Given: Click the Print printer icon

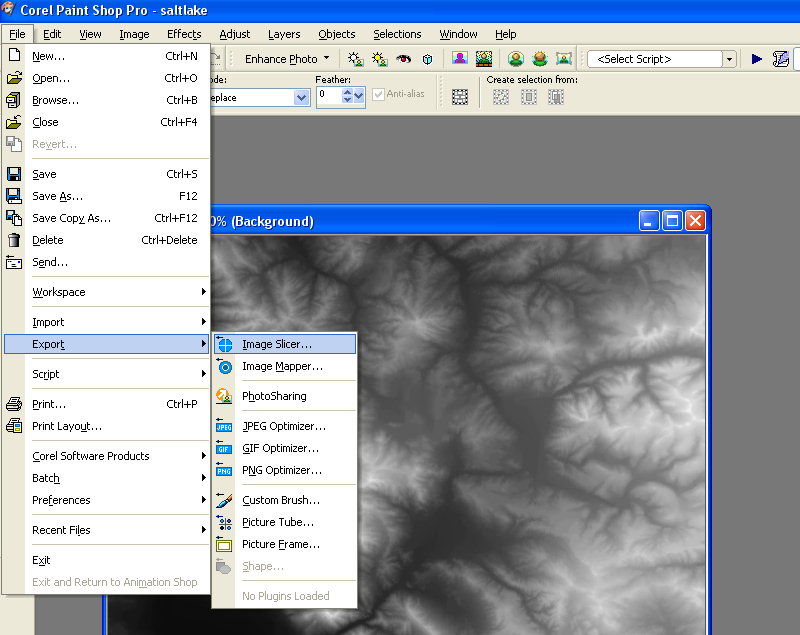Looking at the screenshot, I should [14, 404].
